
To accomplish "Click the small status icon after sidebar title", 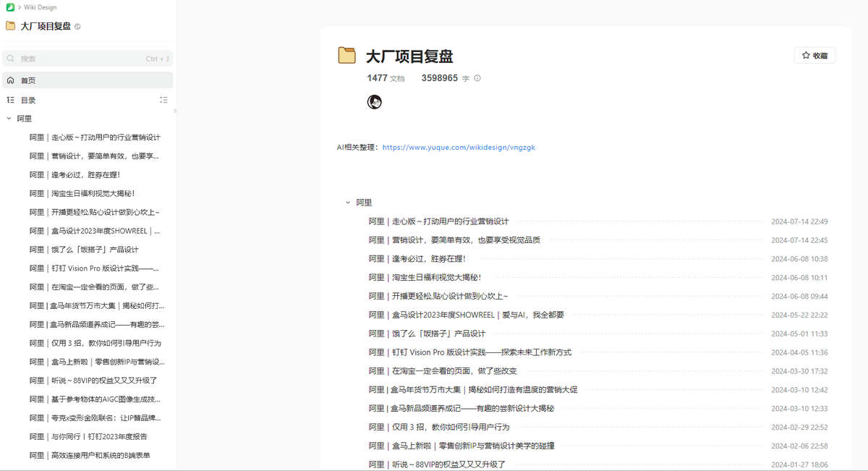I will point(77,27).
